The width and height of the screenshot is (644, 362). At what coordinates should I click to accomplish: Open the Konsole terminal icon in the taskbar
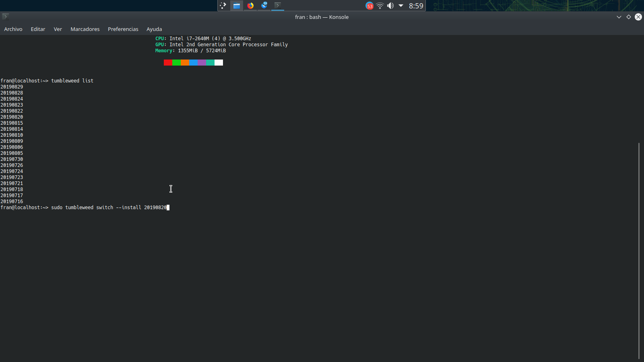click(278, 6)
